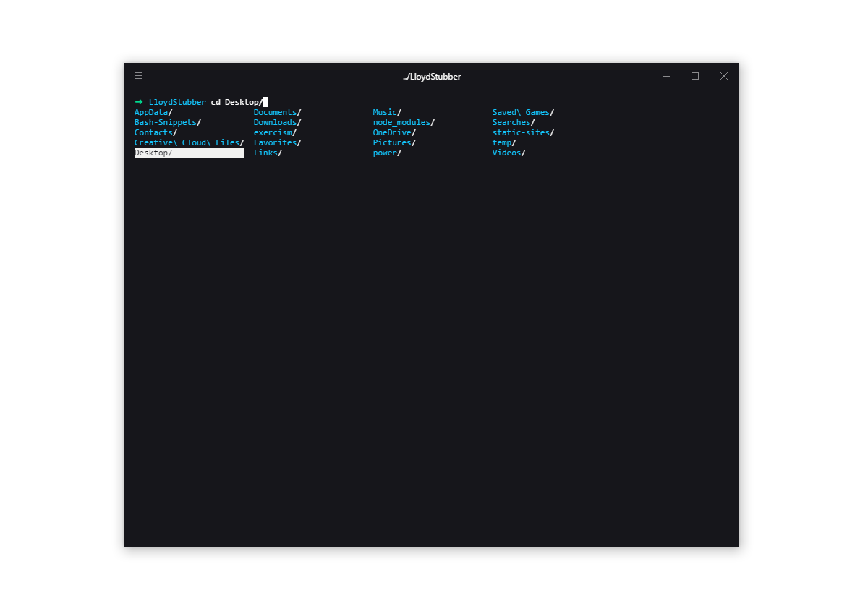Viewport: 868px width, 606px height.
Task: Click the static-sites folder name
Action: [x=520, y=132]
